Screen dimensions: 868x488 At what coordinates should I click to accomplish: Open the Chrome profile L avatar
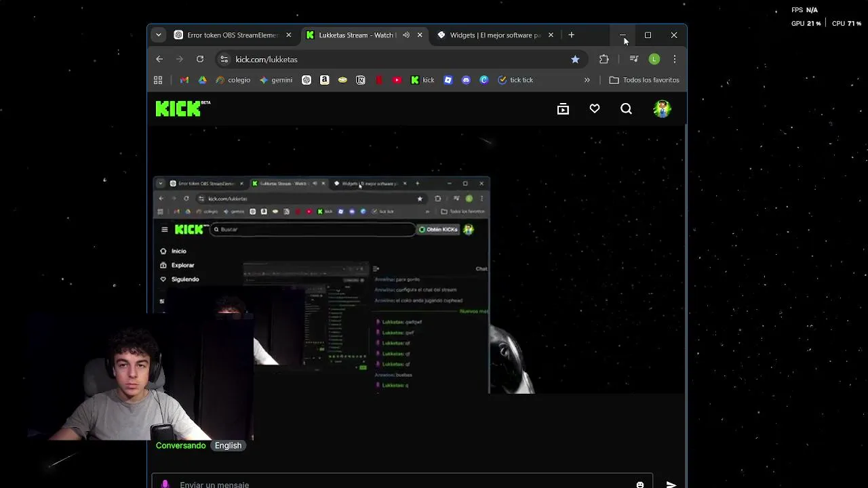[654, 60]
